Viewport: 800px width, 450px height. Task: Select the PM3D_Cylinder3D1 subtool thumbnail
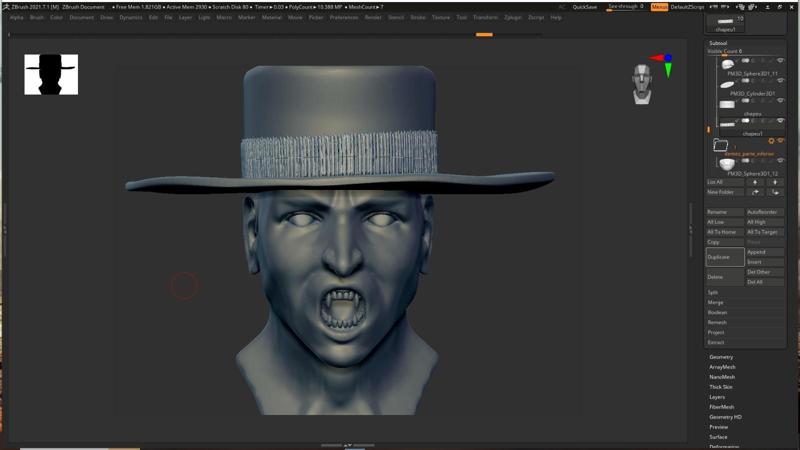pos(727,85)
